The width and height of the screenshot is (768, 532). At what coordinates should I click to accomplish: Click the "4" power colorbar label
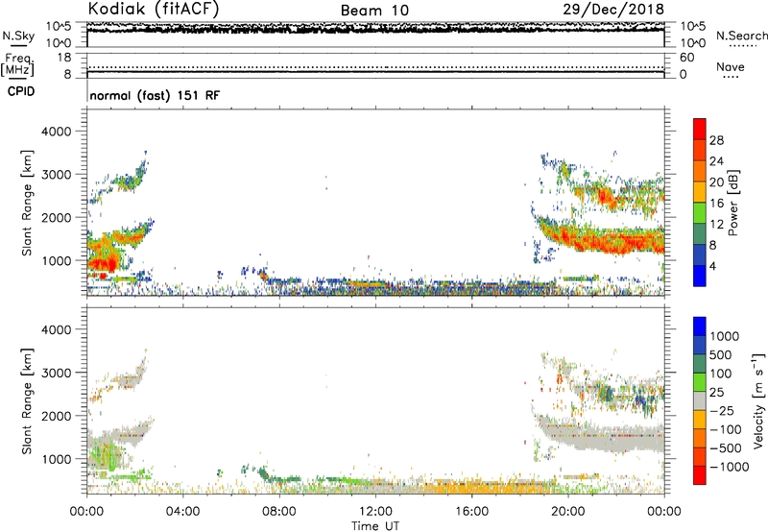point(712,266)
